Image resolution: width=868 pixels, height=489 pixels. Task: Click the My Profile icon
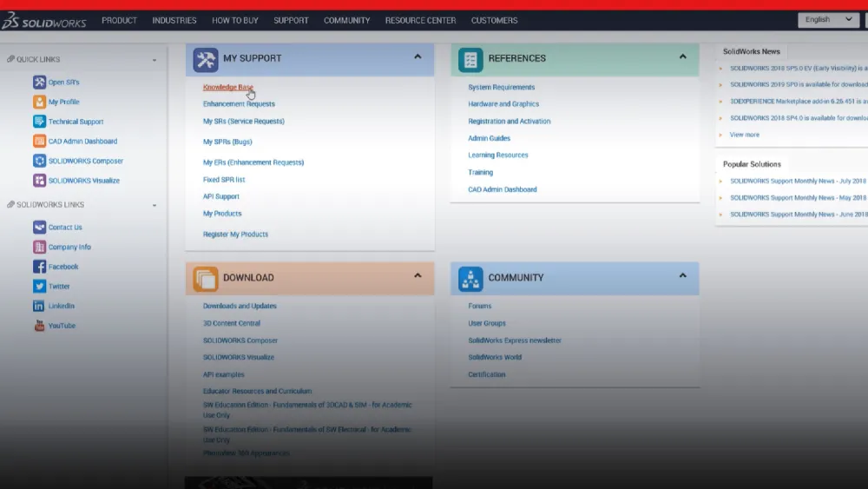click(x=39, y=102)
